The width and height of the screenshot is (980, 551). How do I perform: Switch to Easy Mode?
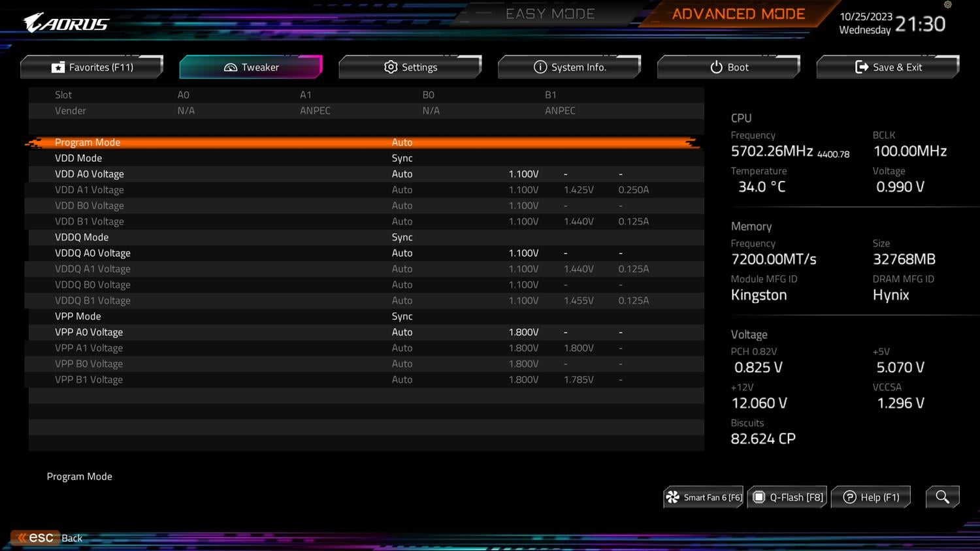point(549,14)
